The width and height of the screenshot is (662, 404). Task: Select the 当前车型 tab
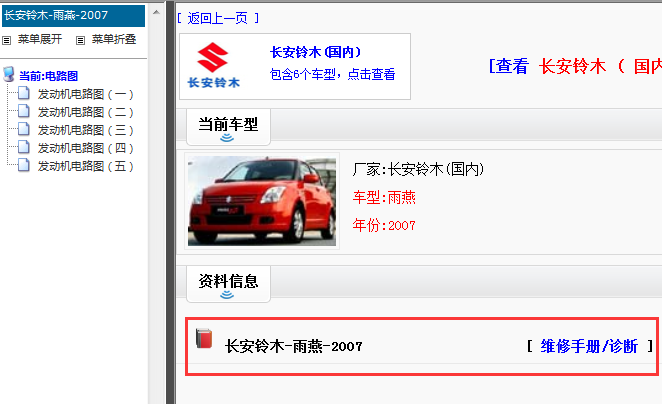pos(228,127)
